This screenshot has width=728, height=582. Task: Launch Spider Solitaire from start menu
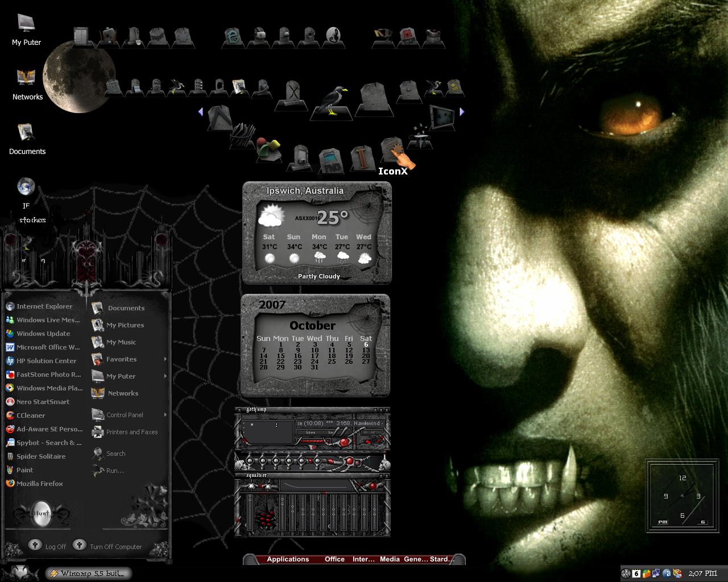pyautogui.click(x=41, y=456)
